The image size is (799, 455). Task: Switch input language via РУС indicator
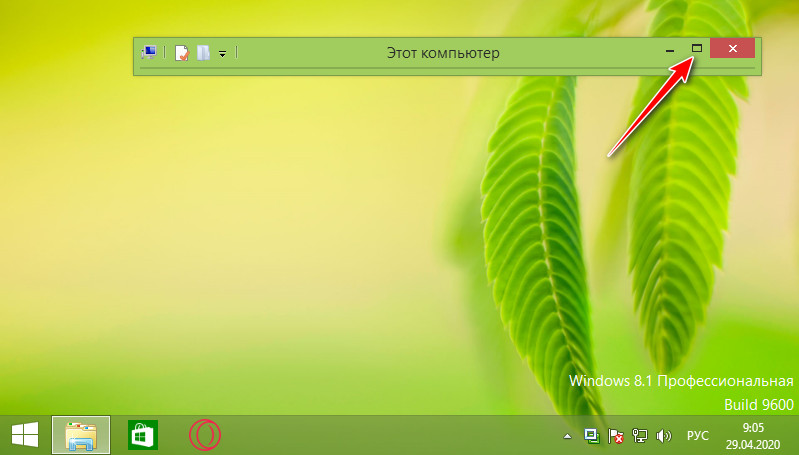point(698,436)
